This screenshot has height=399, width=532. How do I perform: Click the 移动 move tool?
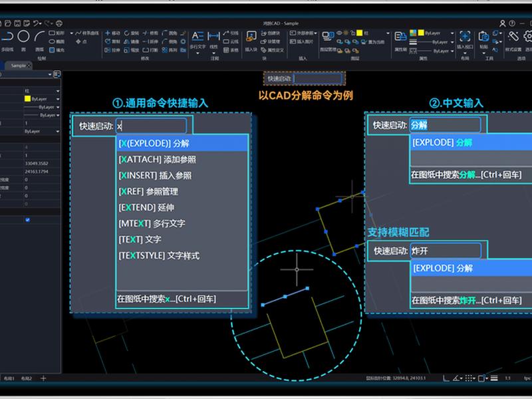click(112, 33)
